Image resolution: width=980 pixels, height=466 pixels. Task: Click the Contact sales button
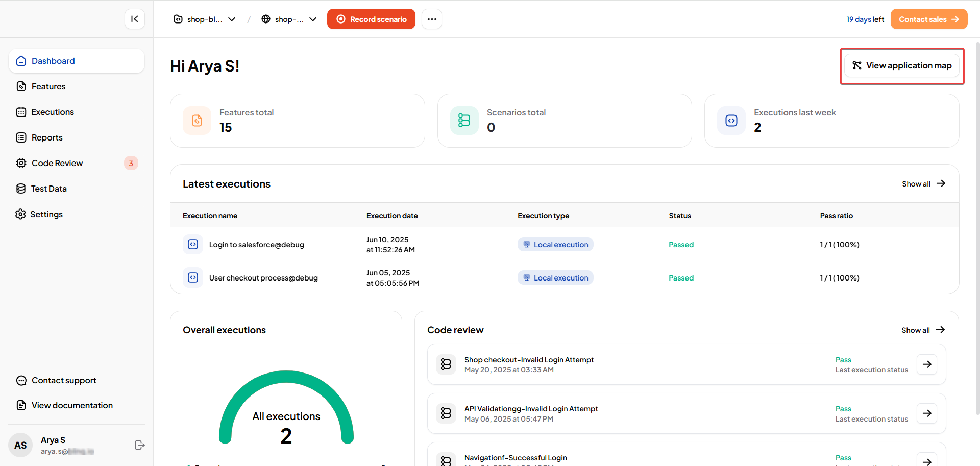click(x=928, y=19)
